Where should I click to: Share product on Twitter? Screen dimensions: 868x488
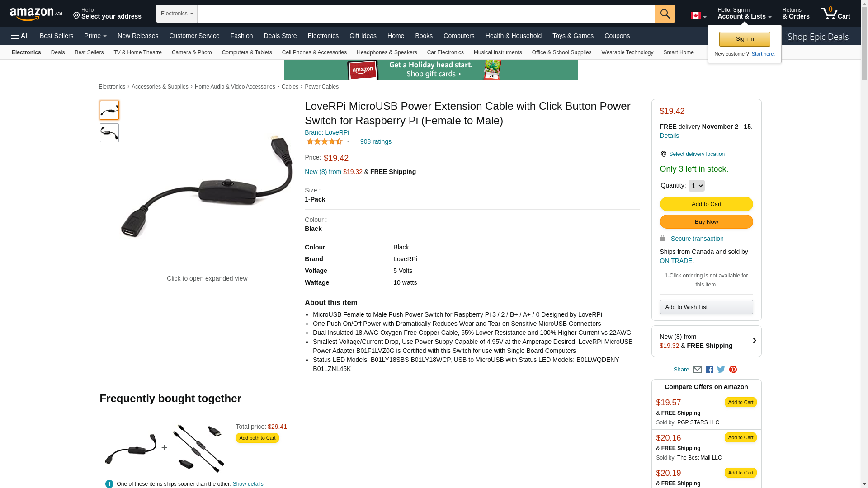coord(721,370)
